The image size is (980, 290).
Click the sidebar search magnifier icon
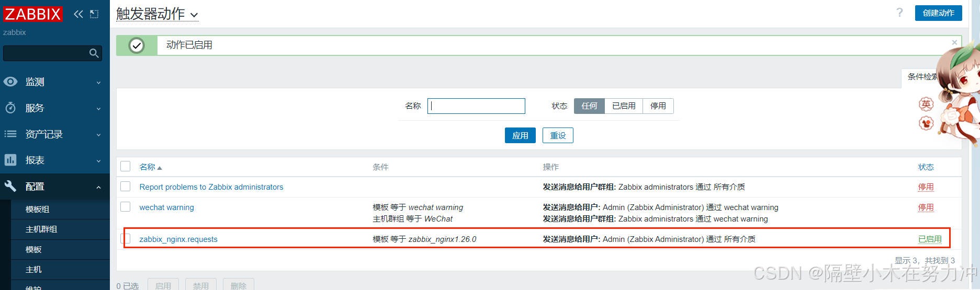click(94, 53)
